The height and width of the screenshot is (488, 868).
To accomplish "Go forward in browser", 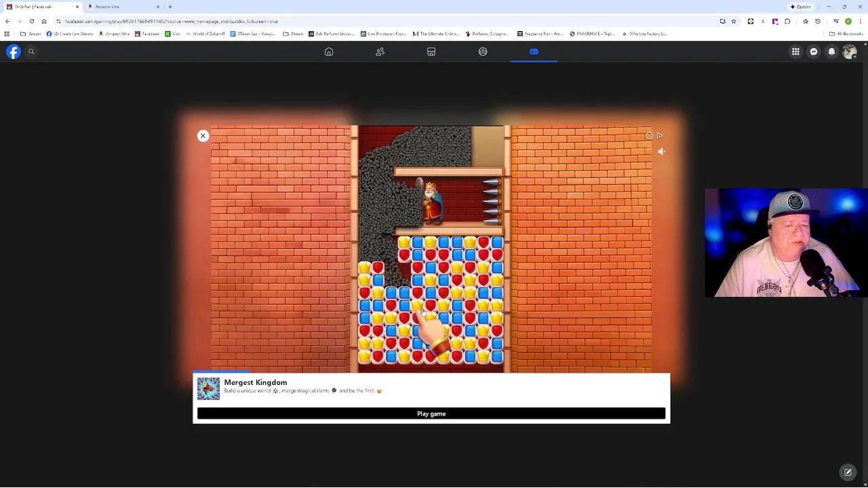I will (20, 22).
